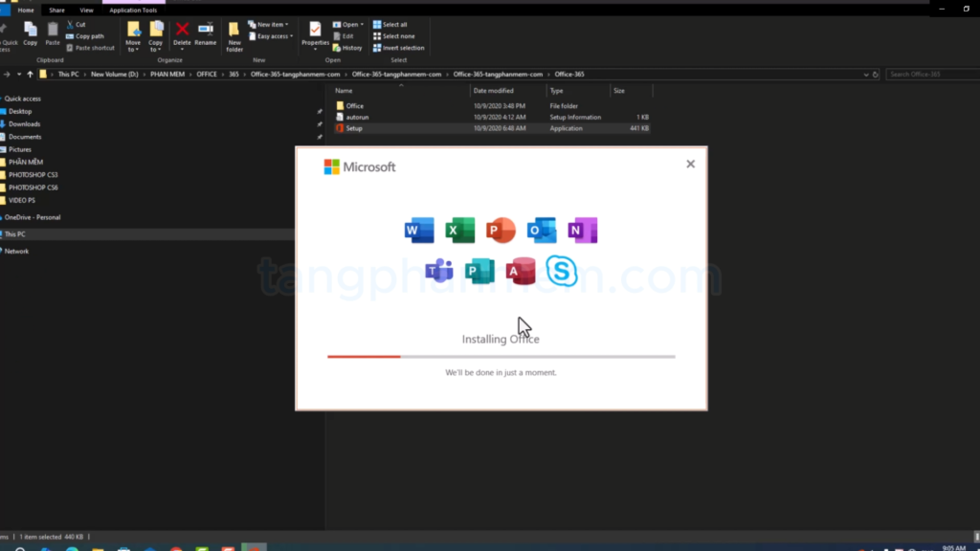
Task: Close the Office installer dialog
Action: (690, 164)
